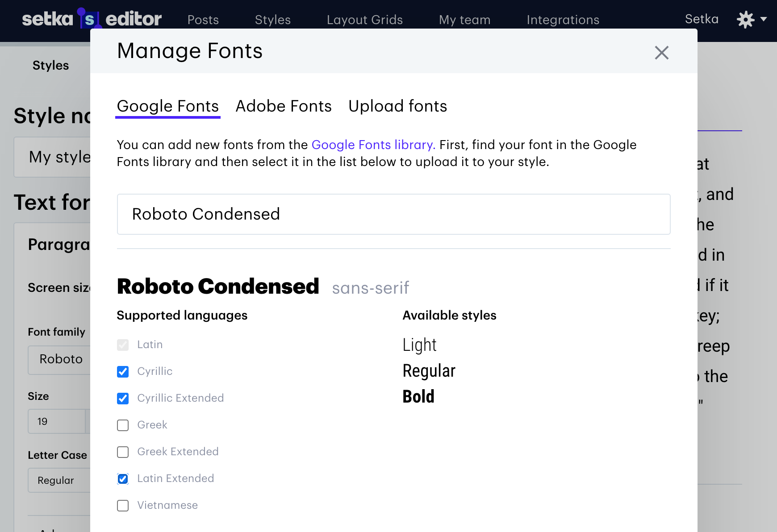Enable Vietnamese language support

123,506
